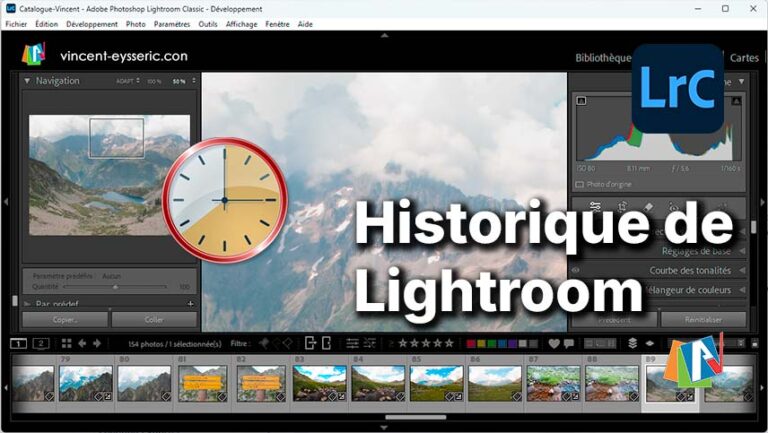768x433 pixels.
Task: Click the Copier... button
Action: 65,320
